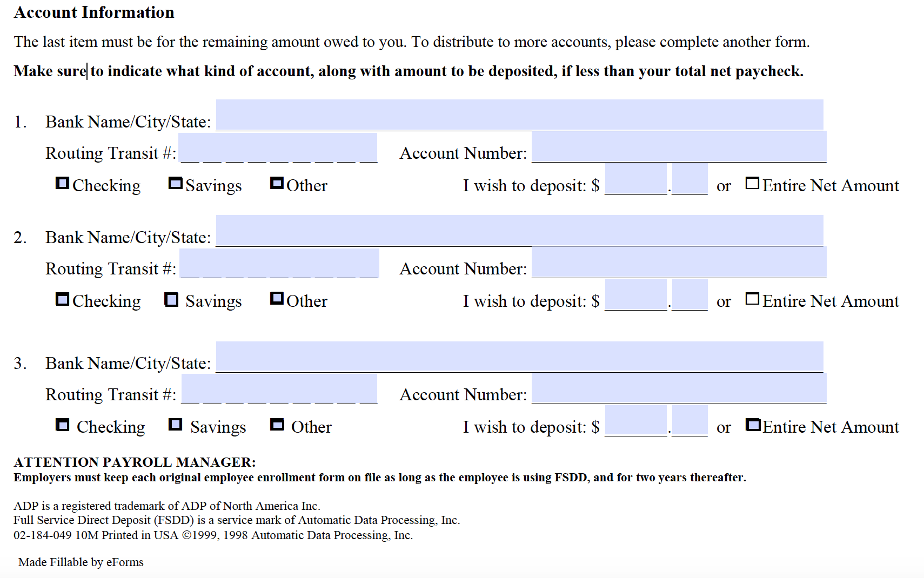
Task: Check the Savings box for account 3
Action: [x=175, y=425]
